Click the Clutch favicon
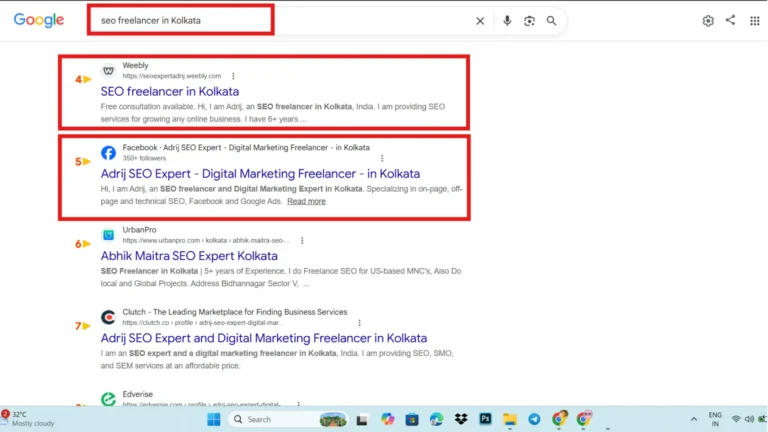Image resolution: width=768 pixels, height=432 pixels. [108, 317]
